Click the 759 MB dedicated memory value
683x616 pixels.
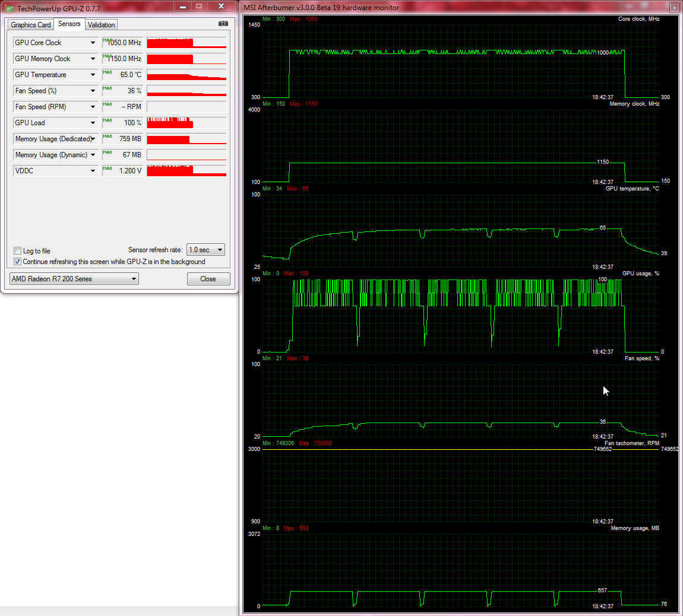(130, 139)
